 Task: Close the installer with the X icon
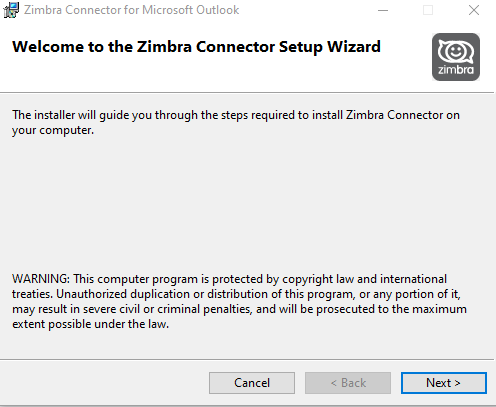tap(474, 10)
